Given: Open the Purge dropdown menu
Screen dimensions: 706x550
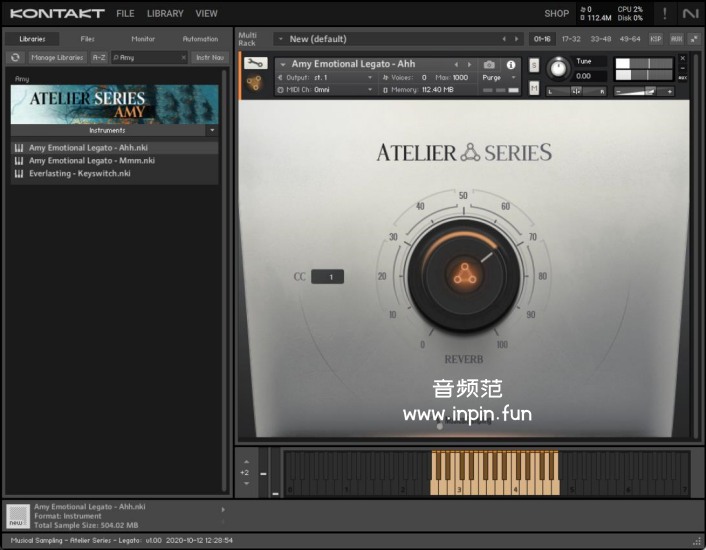Looking at the screenshot, I should 499,77.
